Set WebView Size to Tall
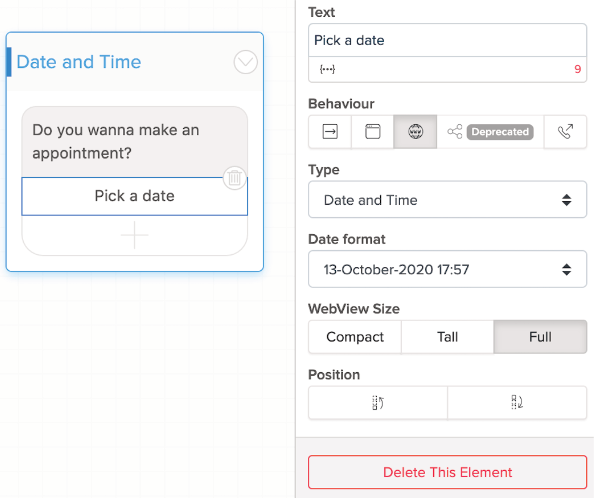 click(447, 337)
